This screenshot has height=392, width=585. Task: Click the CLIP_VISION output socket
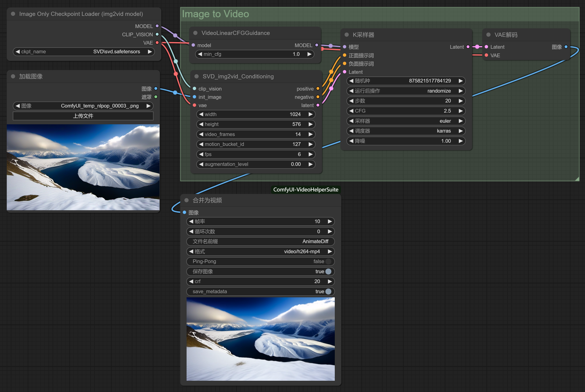pyautogui.click(x=157, y=34)
